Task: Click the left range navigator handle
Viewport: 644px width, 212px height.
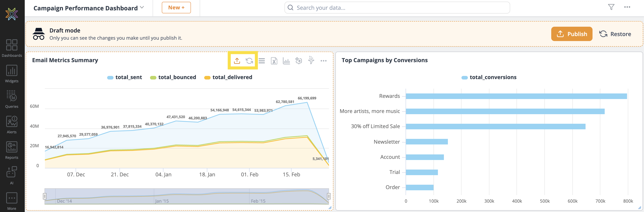Action: coord(45,196)
